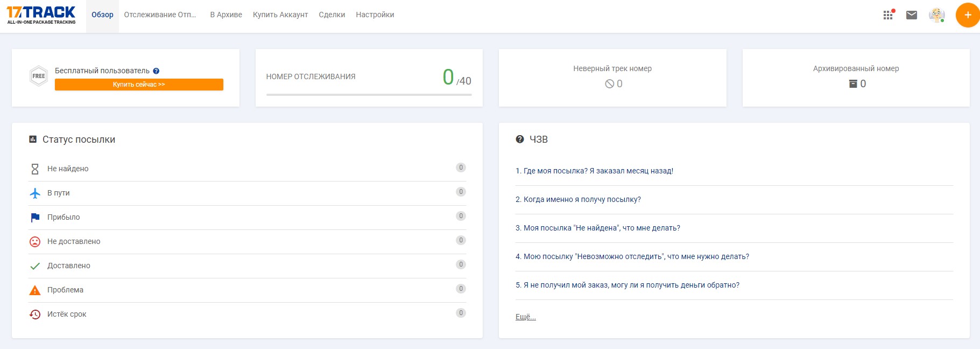Switch to the Обзор tab
The image size is (980, 349).
102,15
